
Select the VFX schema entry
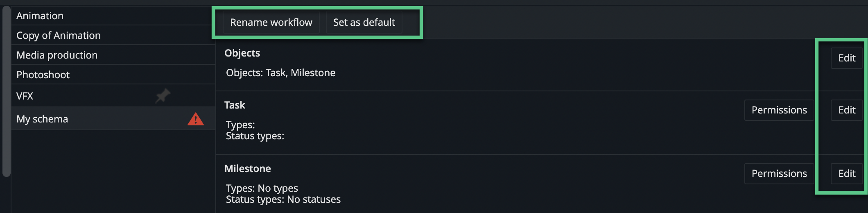25,96
